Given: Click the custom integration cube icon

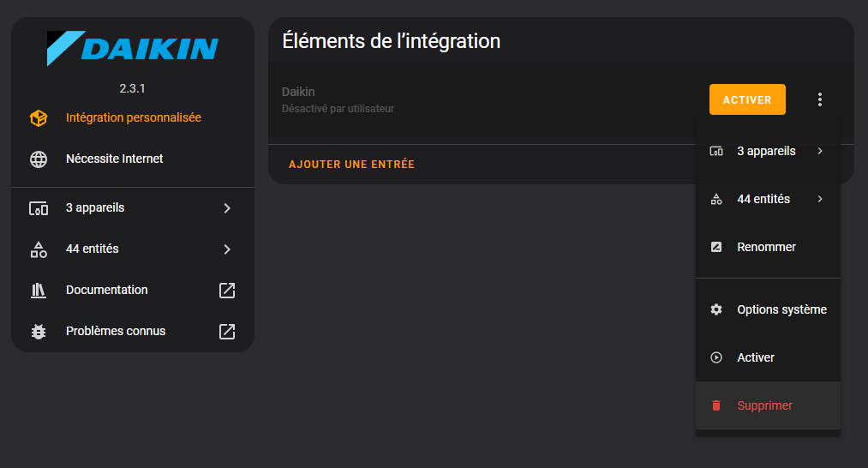Looking at the screenshot, I should (x=39, y=118).
